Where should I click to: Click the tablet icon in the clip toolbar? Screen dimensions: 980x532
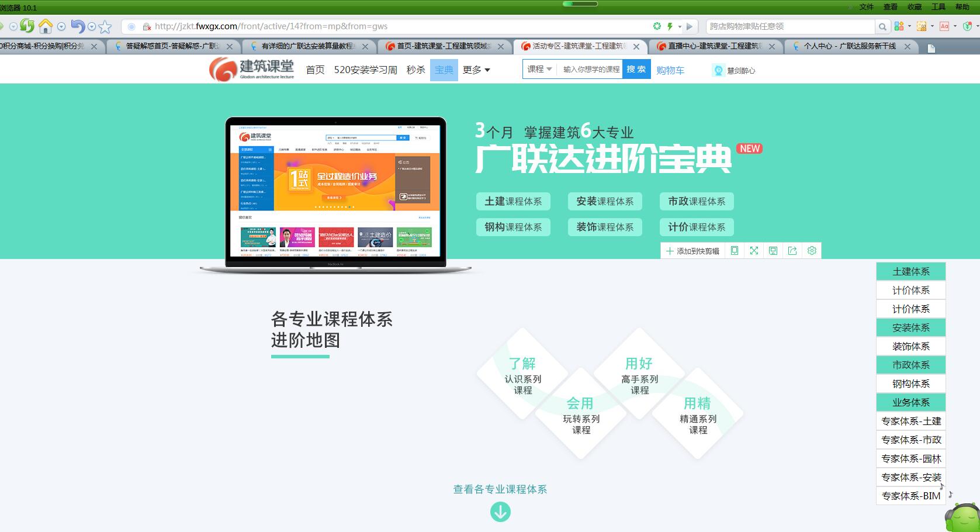tap(735, 251)
